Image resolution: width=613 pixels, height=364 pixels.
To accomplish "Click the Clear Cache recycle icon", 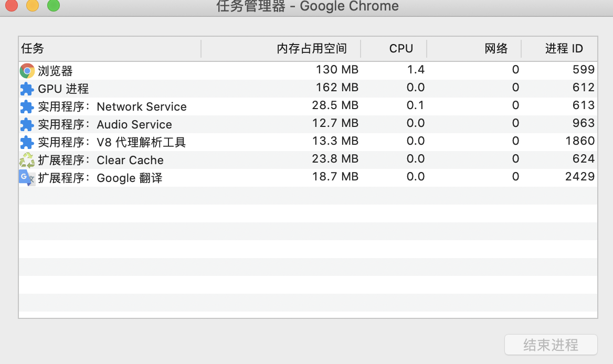I will pos(26,159).
